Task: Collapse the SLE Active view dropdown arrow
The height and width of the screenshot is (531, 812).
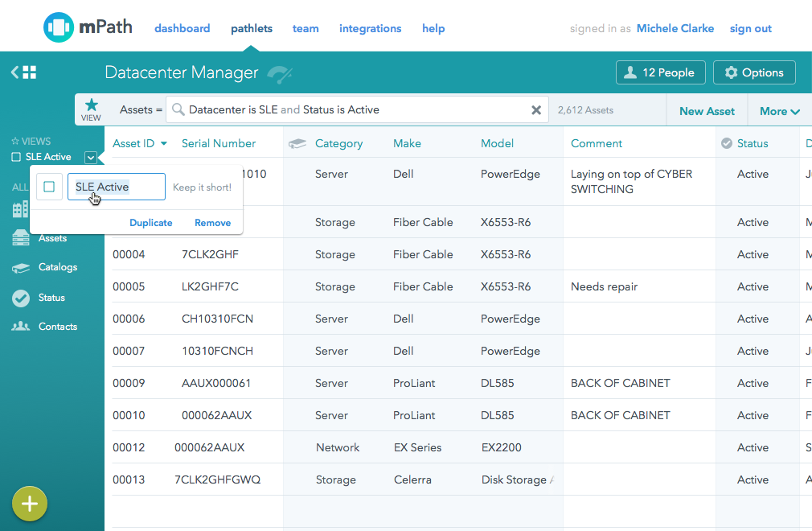Action: [x=91, y=158]
